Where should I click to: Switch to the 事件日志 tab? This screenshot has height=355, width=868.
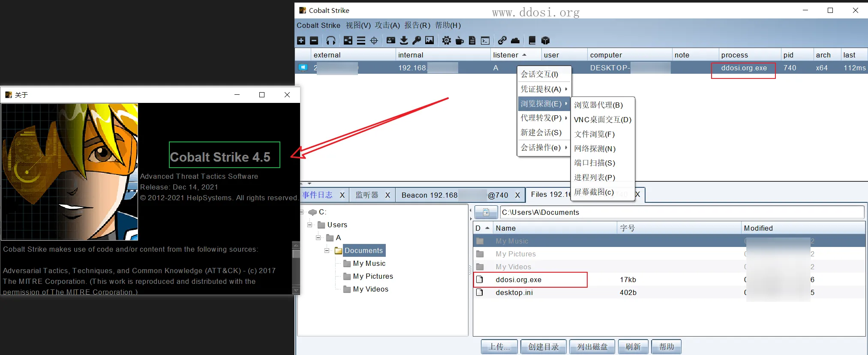pos(317,195)
